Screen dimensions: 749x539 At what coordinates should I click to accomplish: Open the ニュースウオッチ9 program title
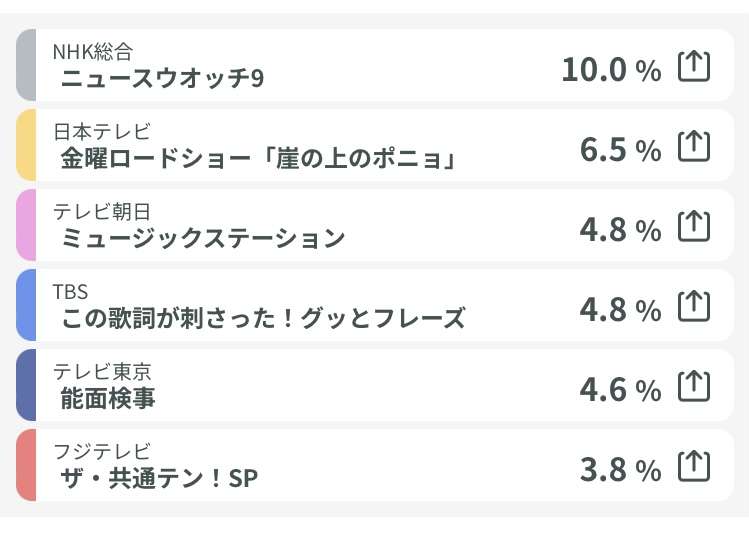pyautogui.click(x=162, y=78)
